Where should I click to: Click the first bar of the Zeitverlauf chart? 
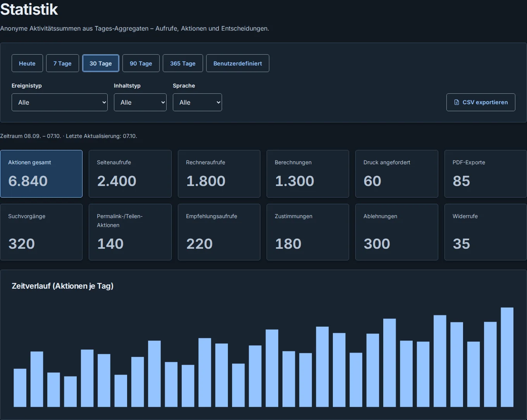20,388
